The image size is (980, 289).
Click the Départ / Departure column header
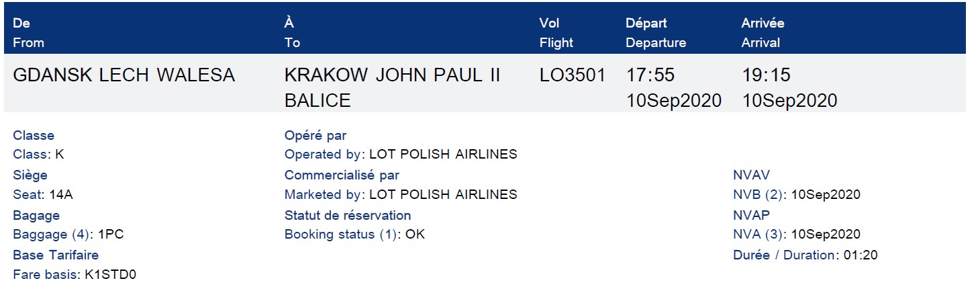pos(656,33)
